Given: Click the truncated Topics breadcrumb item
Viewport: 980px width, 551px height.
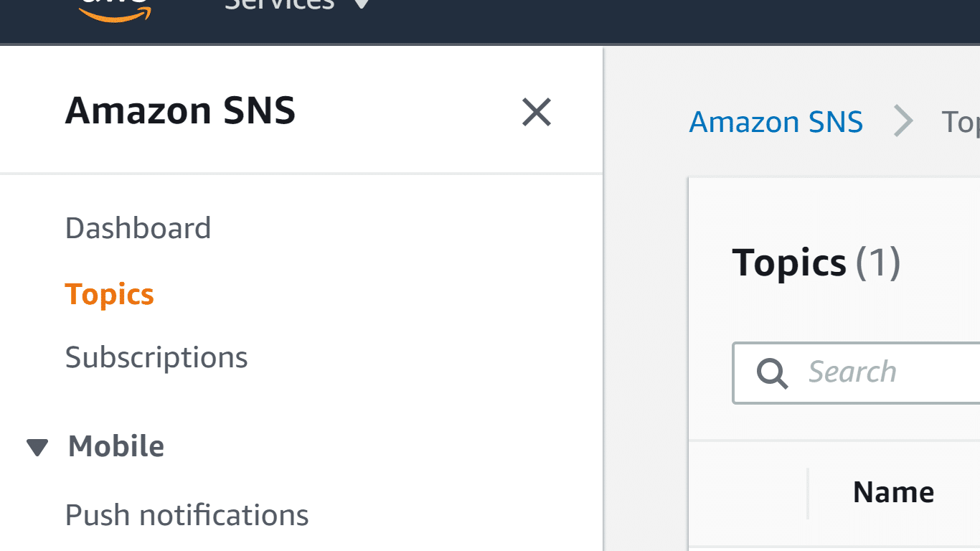Looking at the screenshot, I should [x=965, y=121].
